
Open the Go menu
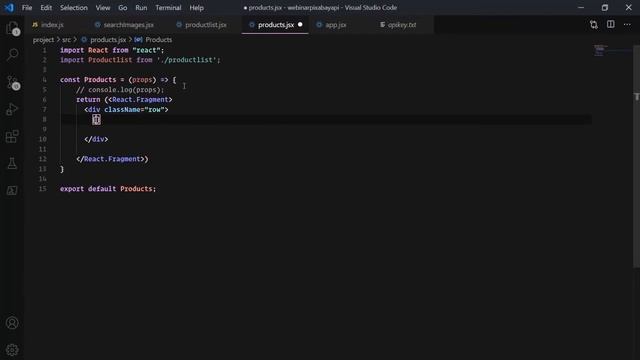pyautogui.click(x=122, y=7)
